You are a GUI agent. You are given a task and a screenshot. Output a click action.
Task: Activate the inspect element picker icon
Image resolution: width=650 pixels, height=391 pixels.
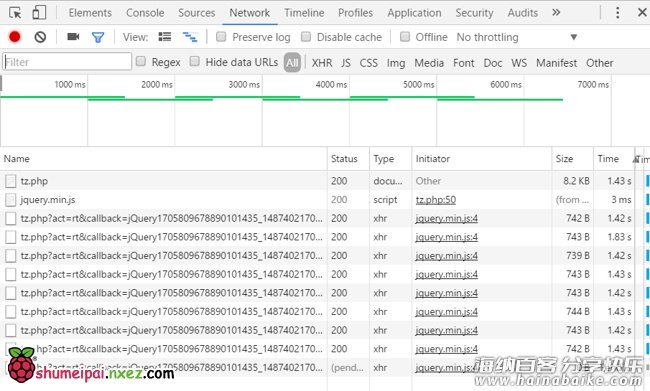(x=15, y=13)
